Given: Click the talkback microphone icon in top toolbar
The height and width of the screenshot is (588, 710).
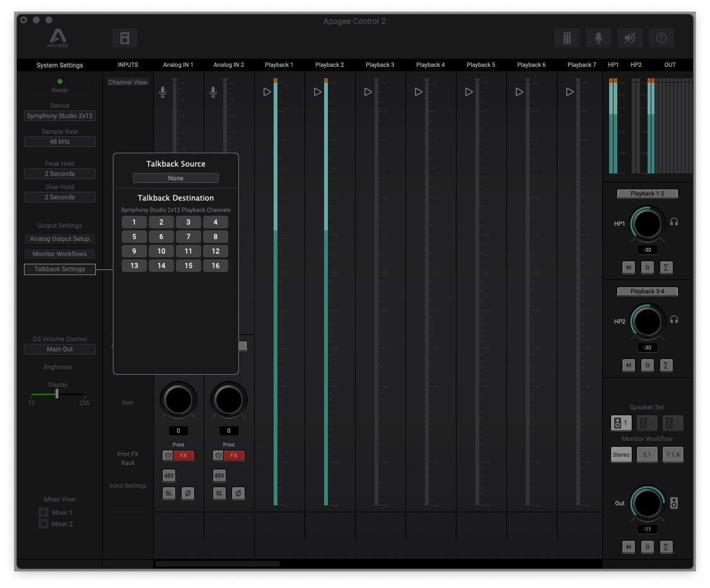Looking at the screenshot, I should pos(598,38).
